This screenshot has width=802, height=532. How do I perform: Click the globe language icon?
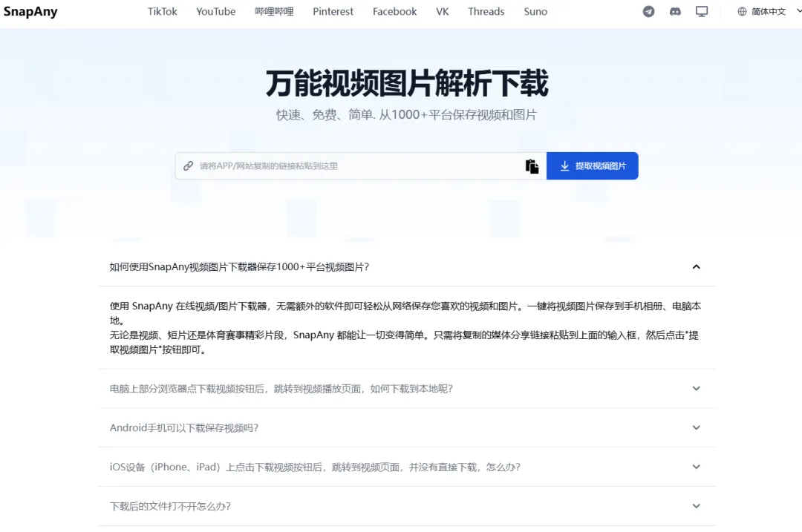742,11
